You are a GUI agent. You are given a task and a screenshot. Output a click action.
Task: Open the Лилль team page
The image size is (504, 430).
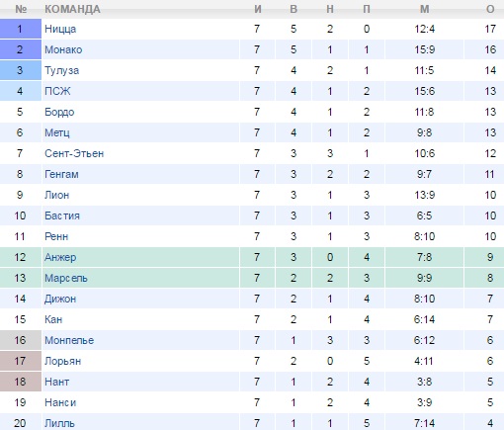pyautogui.click(x=59, y=423)
